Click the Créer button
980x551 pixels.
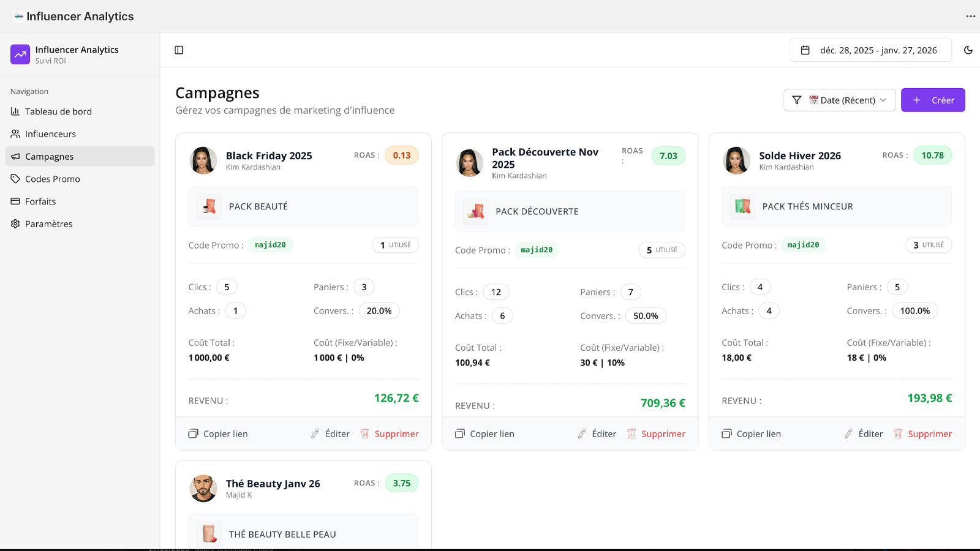(932, 100)
